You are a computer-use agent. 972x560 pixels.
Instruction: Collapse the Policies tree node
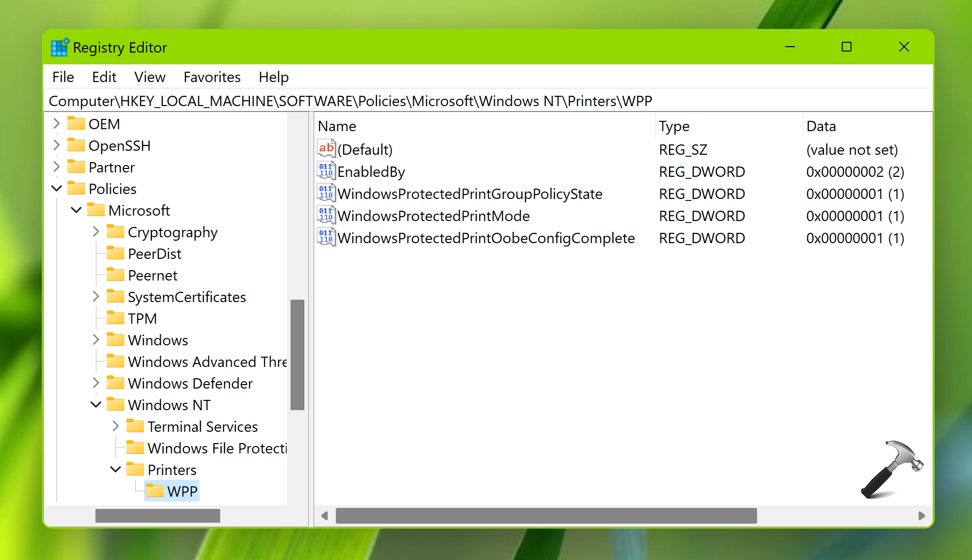tap(57, 188)
